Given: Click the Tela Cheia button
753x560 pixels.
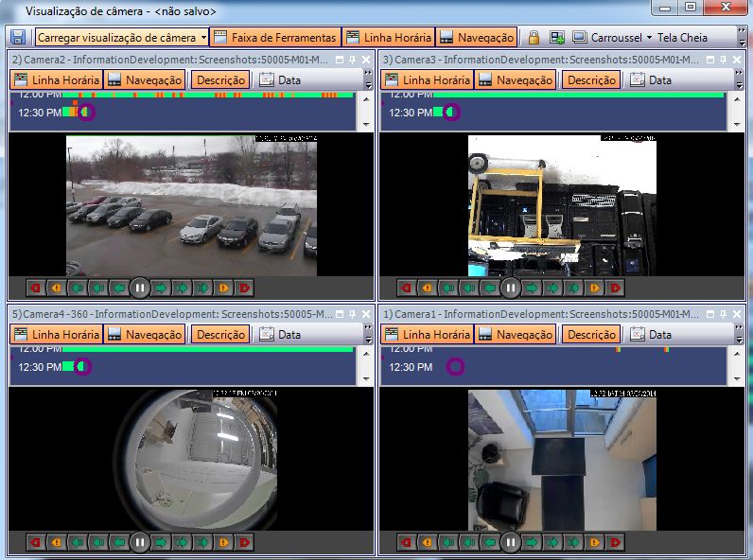Looking at the screenshot, I should (x=682, y=38).
